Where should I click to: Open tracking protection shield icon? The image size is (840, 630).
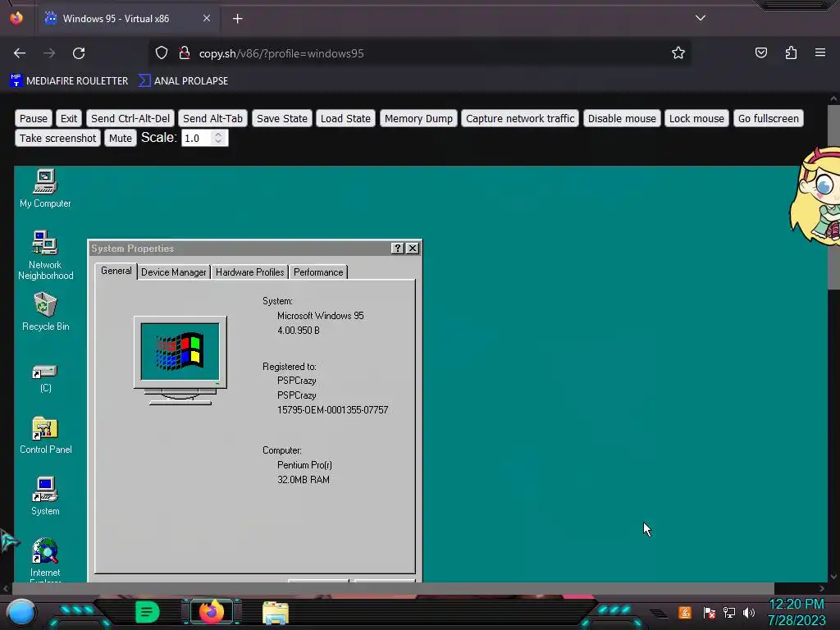click(x=162, y=53)
